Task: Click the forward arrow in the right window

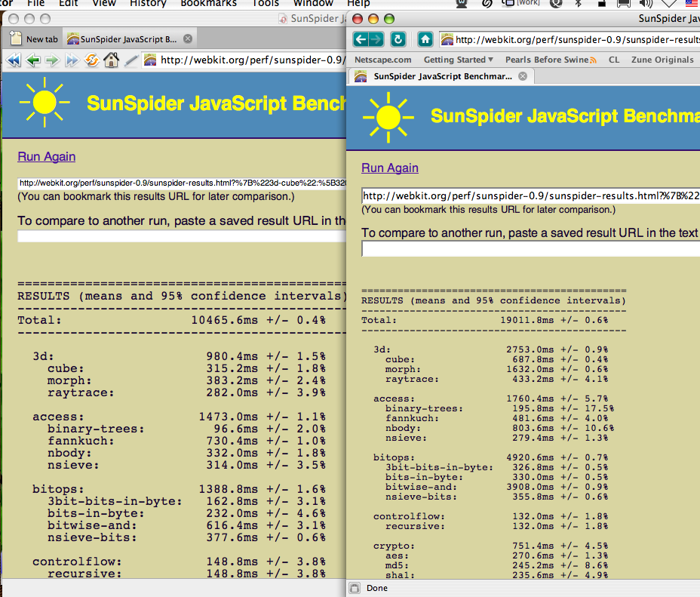Action: pyautogui.click(x=376, y=39)
